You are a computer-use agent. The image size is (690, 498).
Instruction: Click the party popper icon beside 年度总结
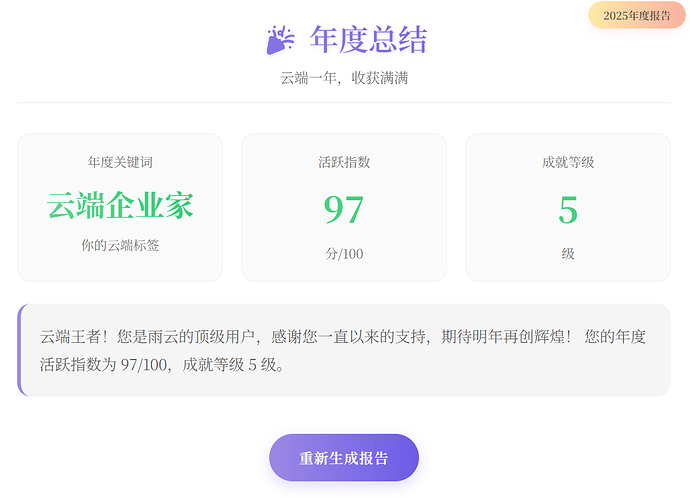click(x=280, y=41)
